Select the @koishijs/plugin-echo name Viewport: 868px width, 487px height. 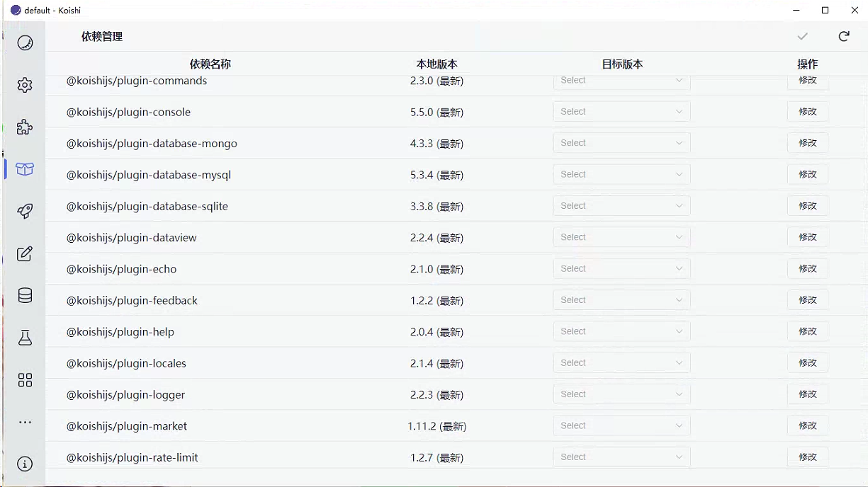click(x=121, y=269)
